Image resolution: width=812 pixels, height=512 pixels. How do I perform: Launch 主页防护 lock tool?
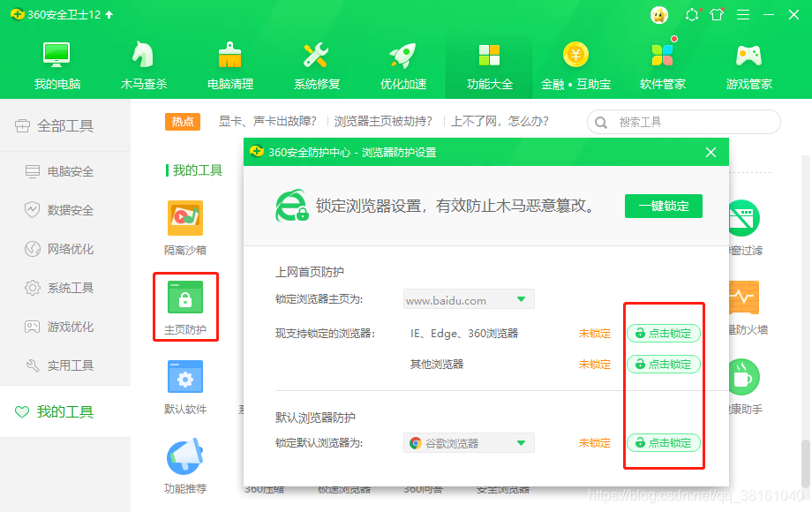click(184, 307)
